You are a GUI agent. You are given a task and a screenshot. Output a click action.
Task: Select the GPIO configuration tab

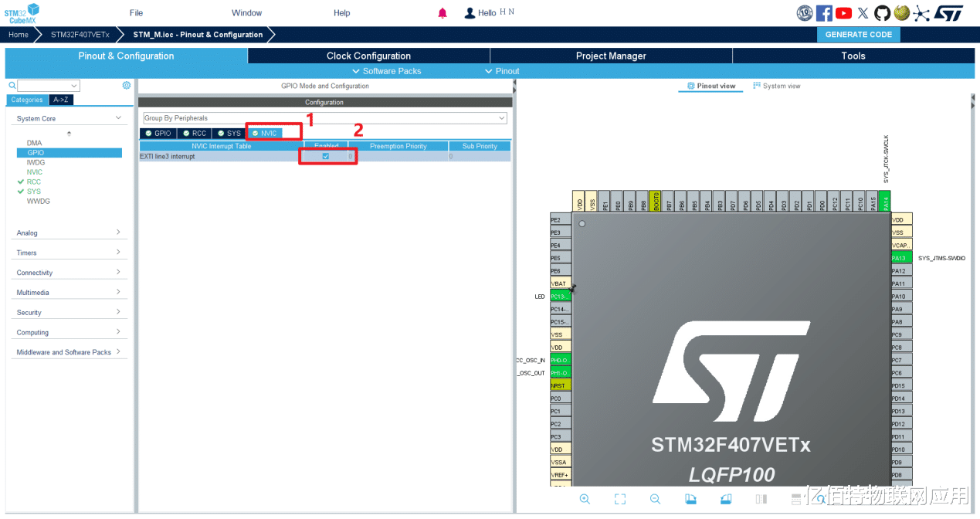[158, 134]
